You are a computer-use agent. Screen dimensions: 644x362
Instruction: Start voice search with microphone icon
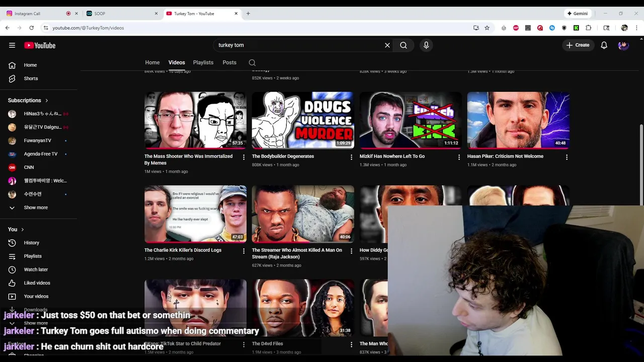[x=426, y=45]
